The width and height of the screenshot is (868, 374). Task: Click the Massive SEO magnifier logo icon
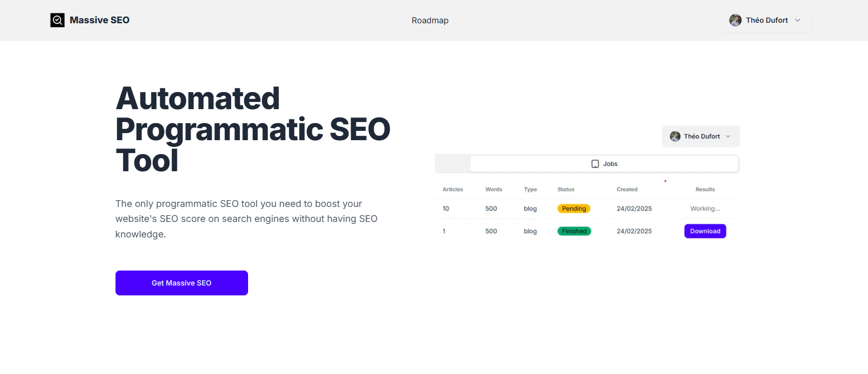57,20
